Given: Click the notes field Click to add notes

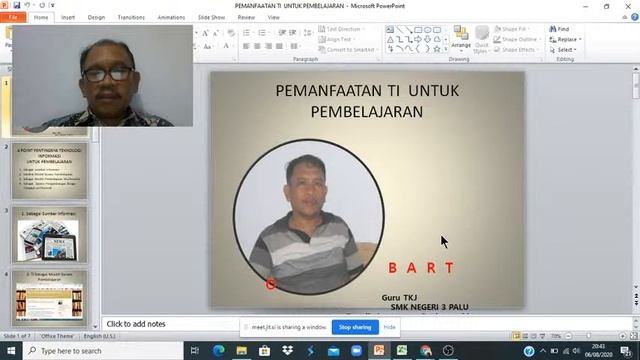Looking at the screenshot, I should tap(136, 324).
